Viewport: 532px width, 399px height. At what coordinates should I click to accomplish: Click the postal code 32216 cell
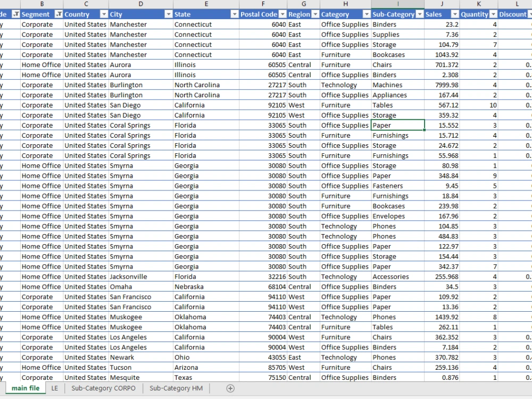[263, 277]
